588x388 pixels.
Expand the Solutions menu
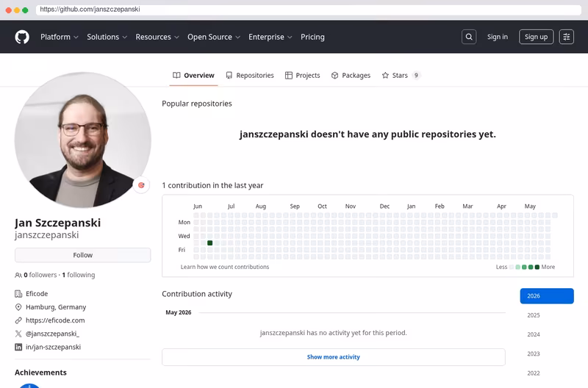(107, 37)
